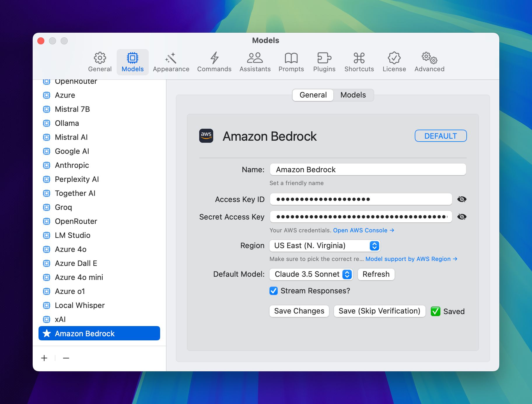Switch to the Models tab
The height and width of the screenshot is (404, 532).
(353, 95)
